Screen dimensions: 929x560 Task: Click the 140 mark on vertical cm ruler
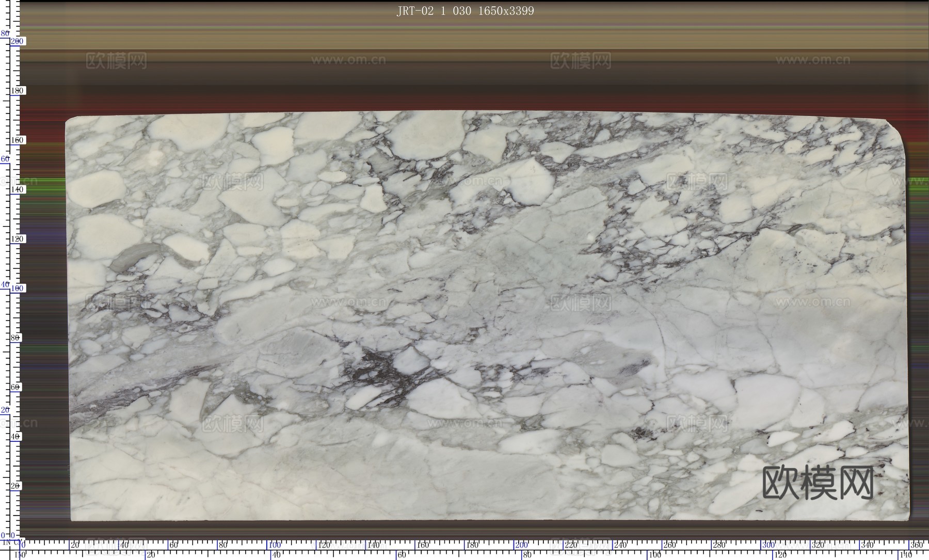pos(18,189)
